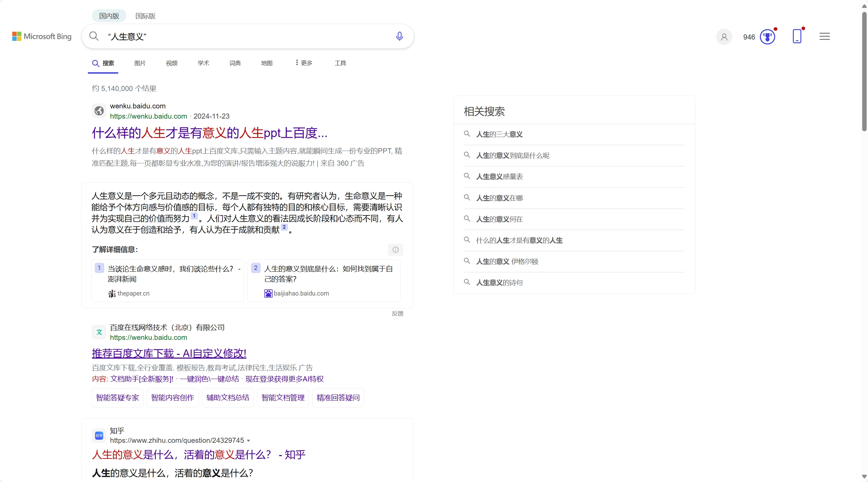Switch to the 学术 tab

(x=203, y=63)
